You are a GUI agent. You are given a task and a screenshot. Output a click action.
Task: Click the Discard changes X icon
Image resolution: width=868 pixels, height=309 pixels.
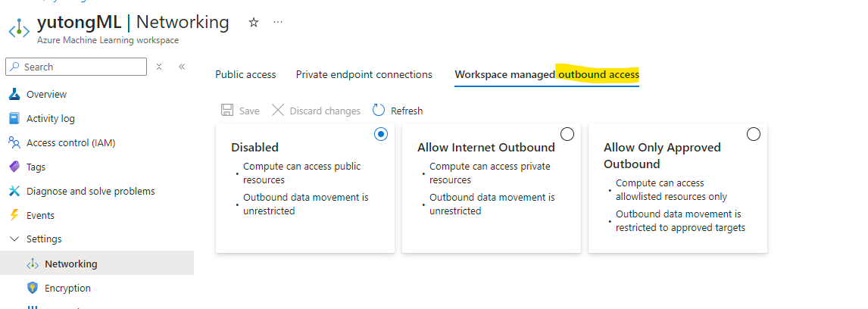click(278, 111)
